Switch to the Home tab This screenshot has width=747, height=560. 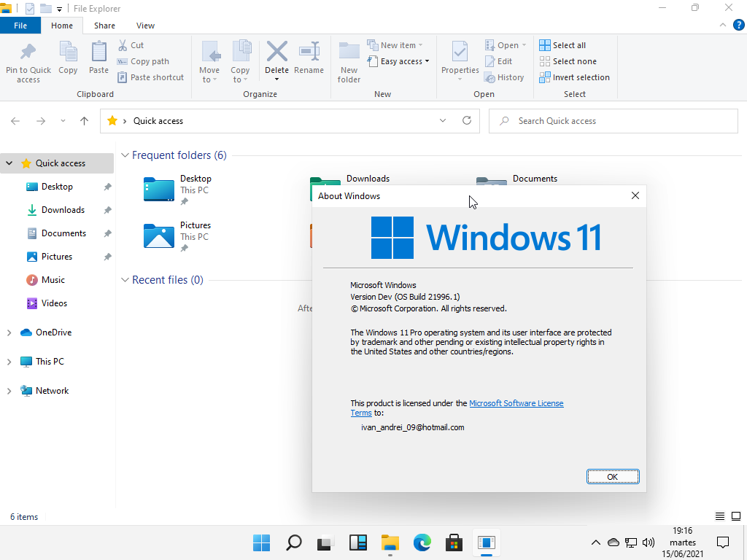tap(62, 26)
